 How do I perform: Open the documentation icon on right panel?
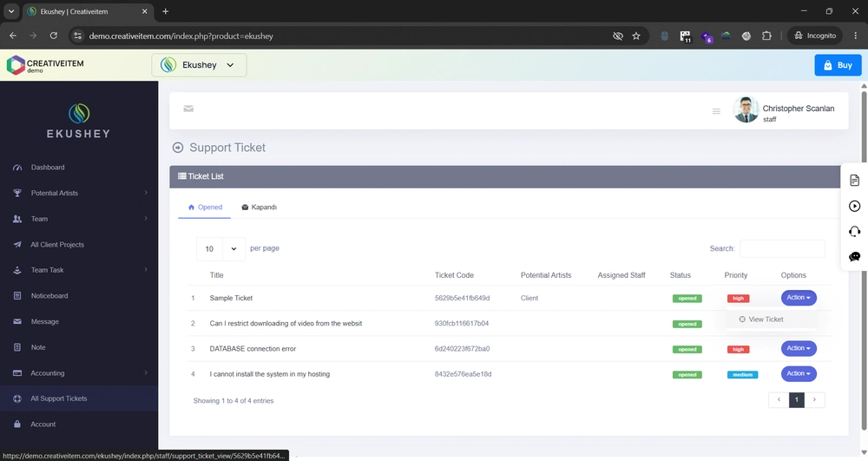point(855,181)
